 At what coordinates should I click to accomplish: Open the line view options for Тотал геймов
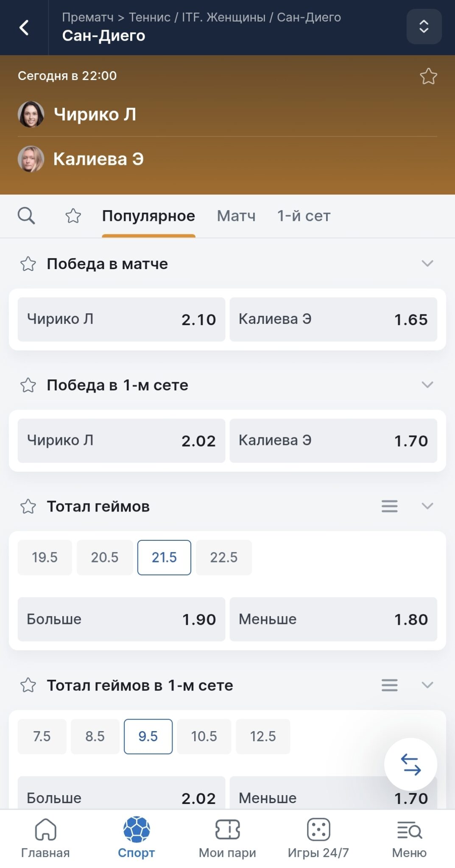pos(389,506)
